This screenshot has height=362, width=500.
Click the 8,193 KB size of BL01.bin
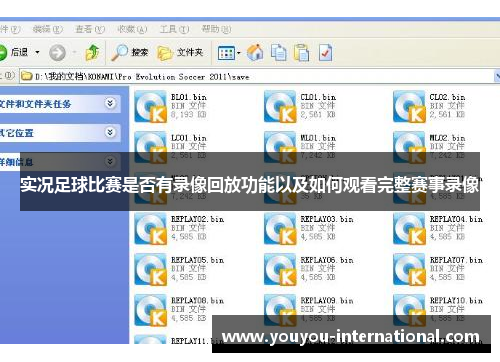tap(189, 115)
